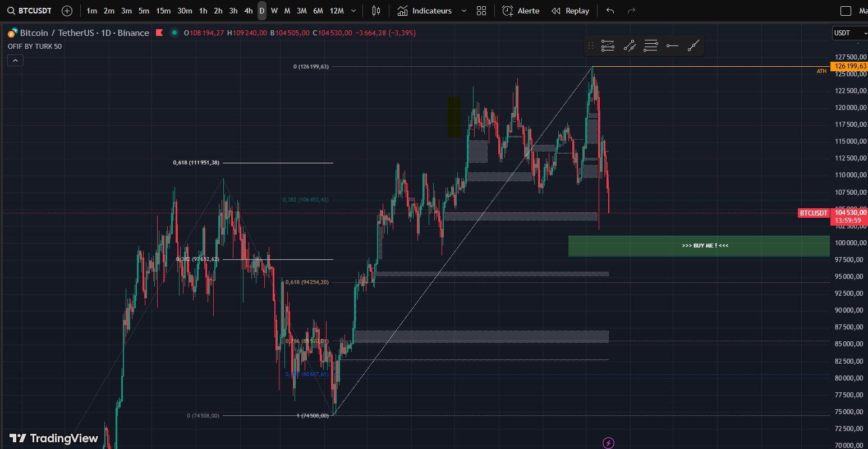Choose the 6M interval
This screenshot has width=868, height=449.
point(318,11)
